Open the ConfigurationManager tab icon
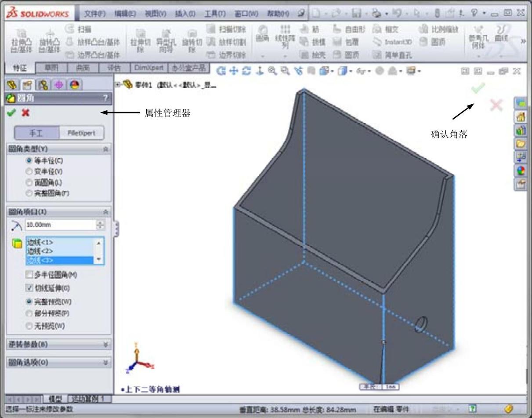 [43, 85]
